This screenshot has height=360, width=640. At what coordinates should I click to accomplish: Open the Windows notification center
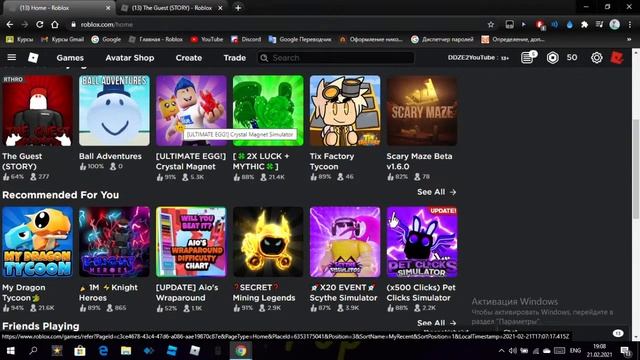point(626,351)
